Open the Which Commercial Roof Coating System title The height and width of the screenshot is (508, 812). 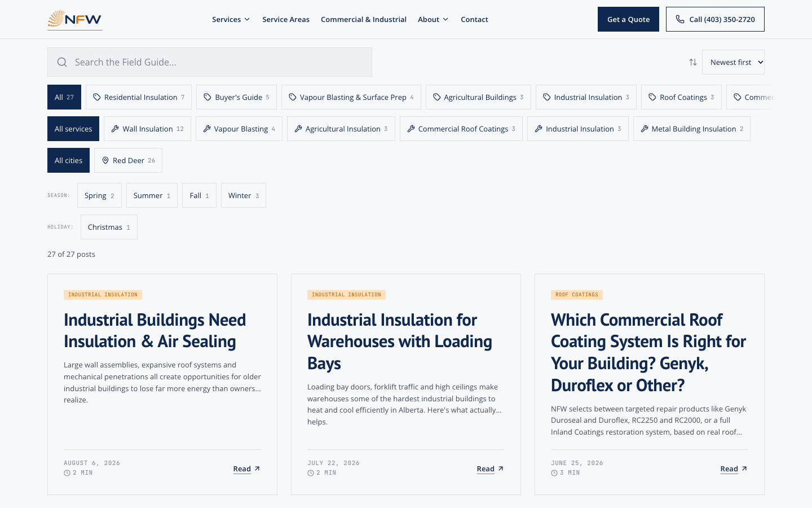coord(648,352)
